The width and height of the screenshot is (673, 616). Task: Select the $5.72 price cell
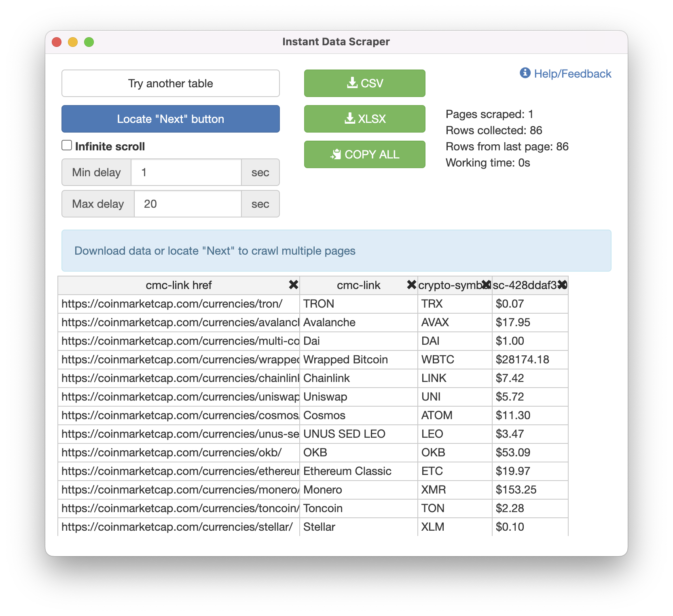pyautogui.click(x=530, y=397)
